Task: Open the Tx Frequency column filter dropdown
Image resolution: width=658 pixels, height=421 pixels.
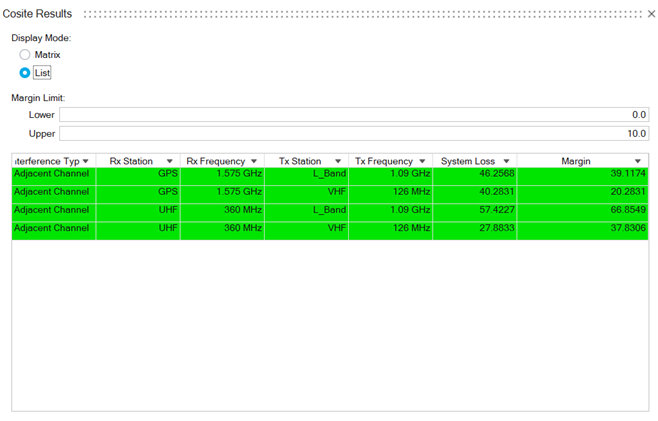Action: pos(422,161)
